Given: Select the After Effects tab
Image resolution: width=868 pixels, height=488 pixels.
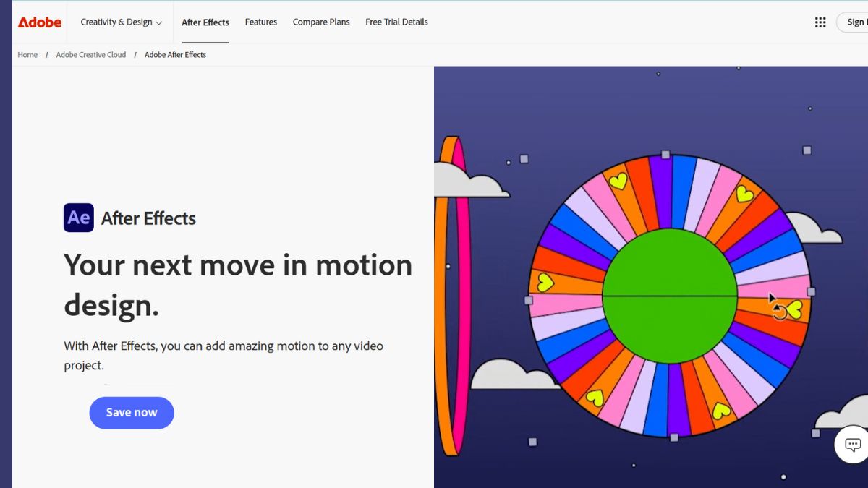Looking at the screenshot, I should click(x=205, y=22).
